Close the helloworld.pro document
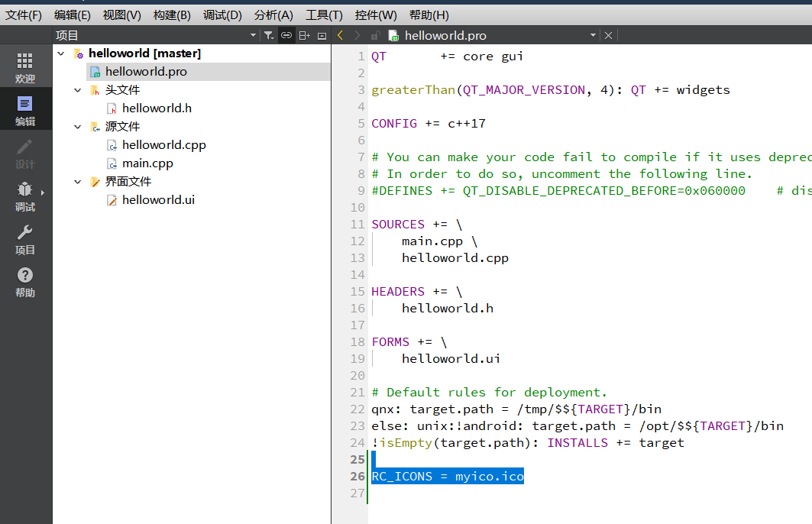The height and width of the screenshot is (524, 812). pos(609,35)
